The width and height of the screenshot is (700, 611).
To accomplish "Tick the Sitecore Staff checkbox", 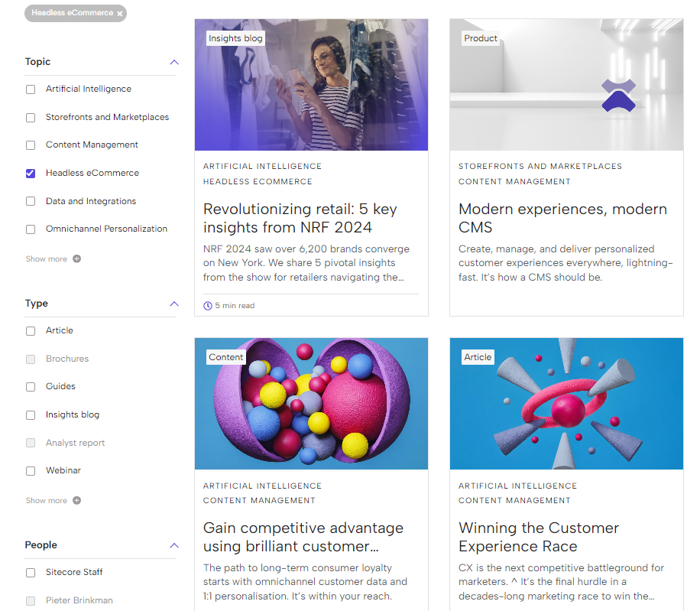I will pos(31,573).
